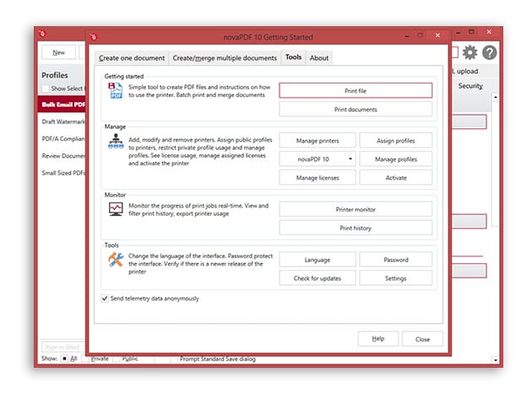Click the Assign profiles button
Screen dimensions: 532x399
(395, 140)
